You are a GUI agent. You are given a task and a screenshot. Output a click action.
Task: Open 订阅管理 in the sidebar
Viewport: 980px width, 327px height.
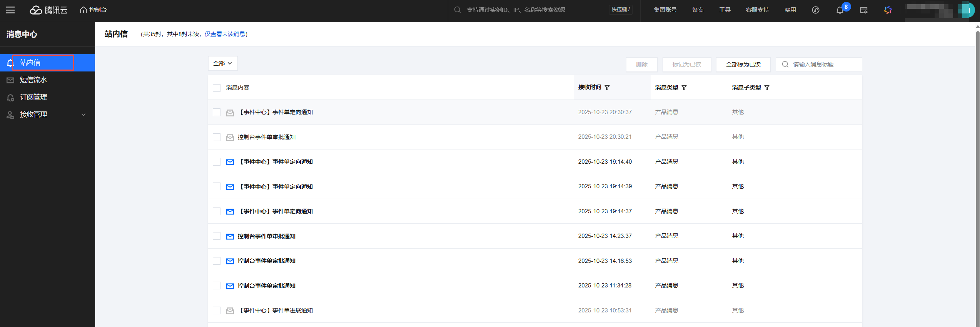[x=33, y=97]
